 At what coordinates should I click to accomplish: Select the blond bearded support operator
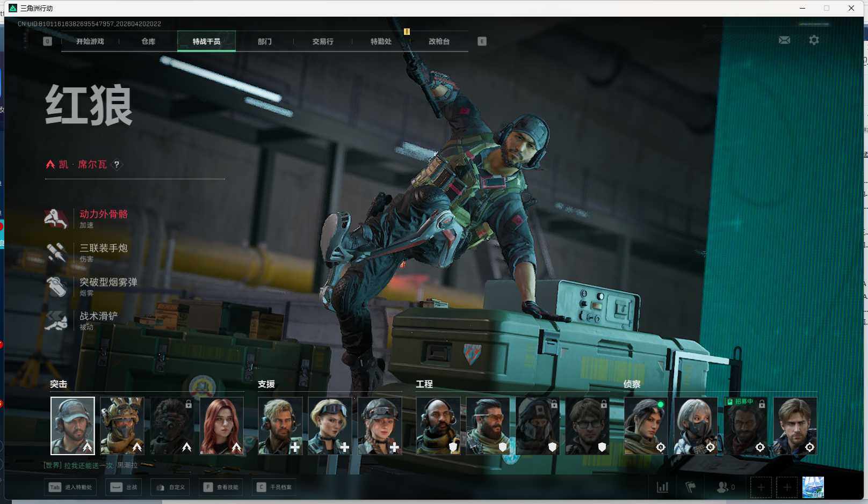280,426
